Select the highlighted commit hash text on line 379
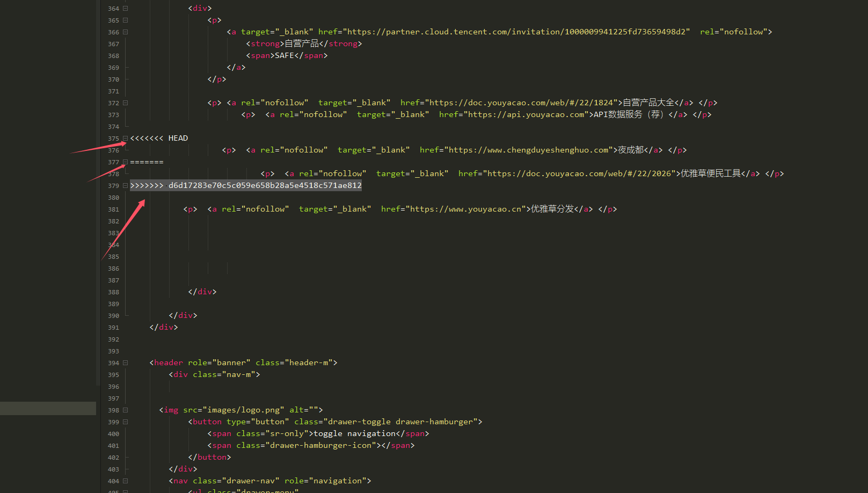This screenshot has height=493, width=868. point(265,185)
